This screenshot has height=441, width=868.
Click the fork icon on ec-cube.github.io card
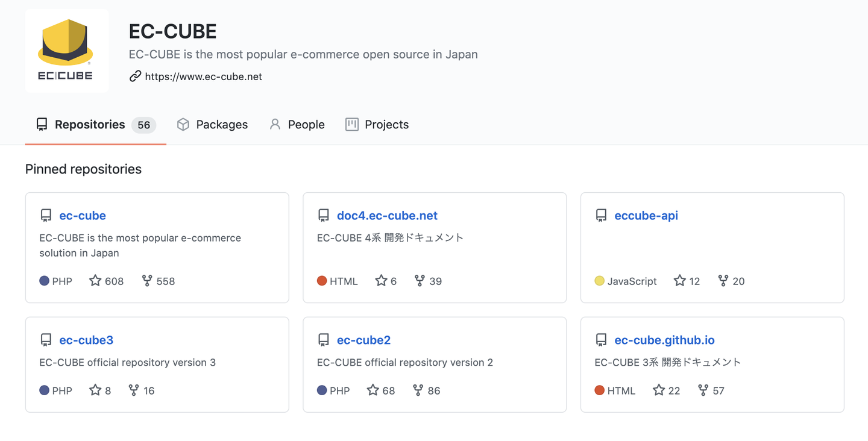(703, 390)
